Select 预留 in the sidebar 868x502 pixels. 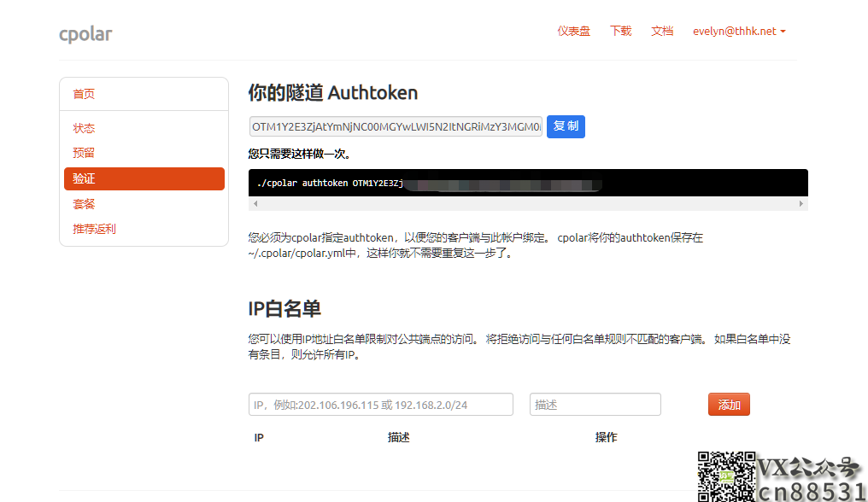coord(84,153)
